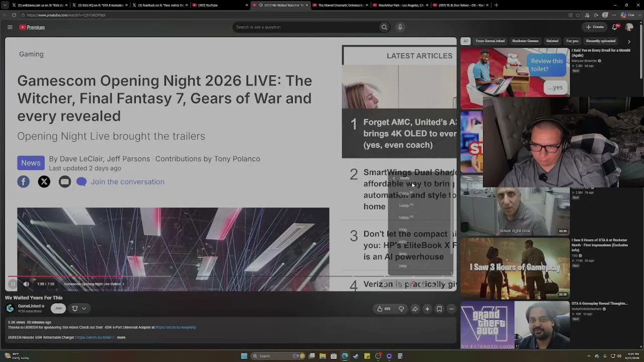Open GameLinked channel name link
Viewport: 644px width, 362px height.
29,306
